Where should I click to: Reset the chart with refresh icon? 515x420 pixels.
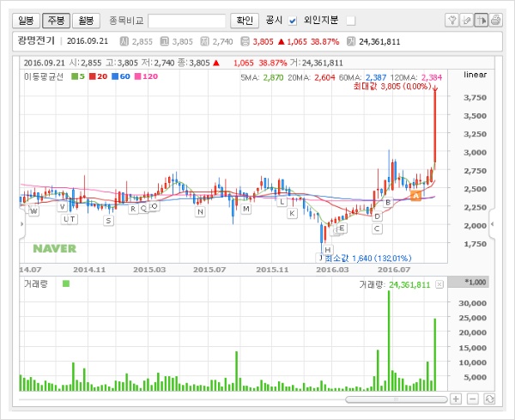coord(489,399)
